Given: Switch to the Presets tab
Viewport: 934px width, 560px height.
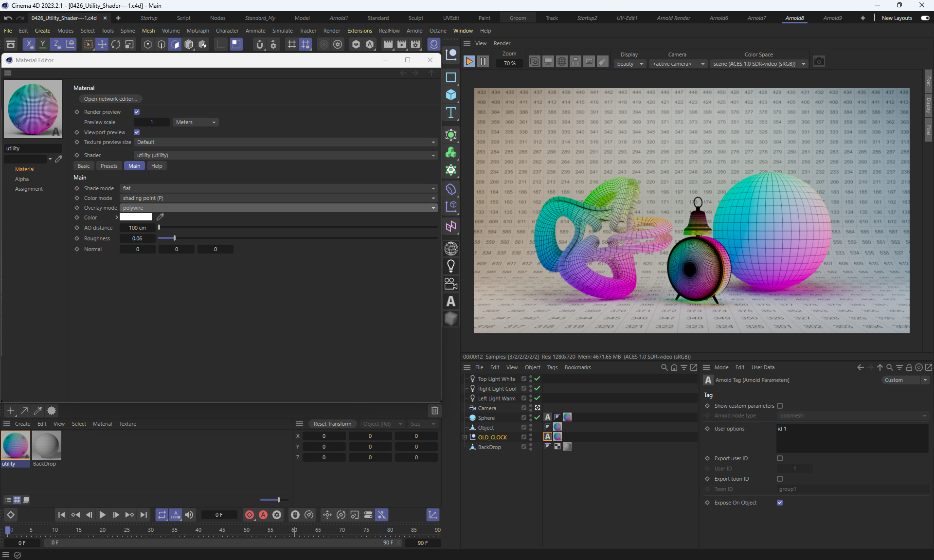Looking at the screenshot, I should (109, 166).
